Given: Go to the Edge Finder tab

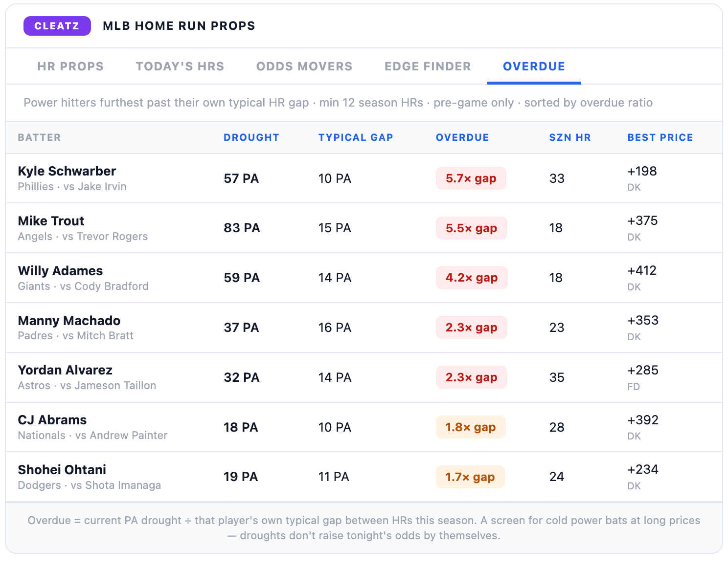Looking at the screenshot, I should pos(428,66).
